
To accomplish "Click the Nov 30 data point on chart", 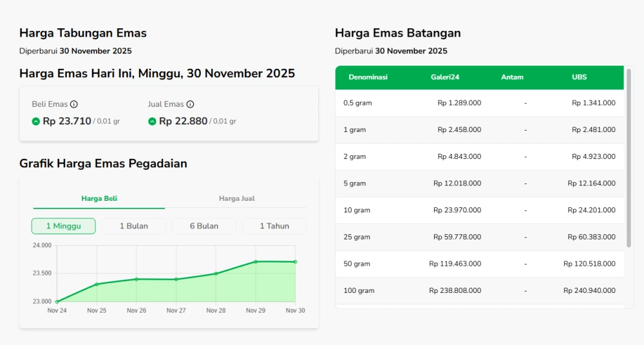I will [x=296, y=262].
